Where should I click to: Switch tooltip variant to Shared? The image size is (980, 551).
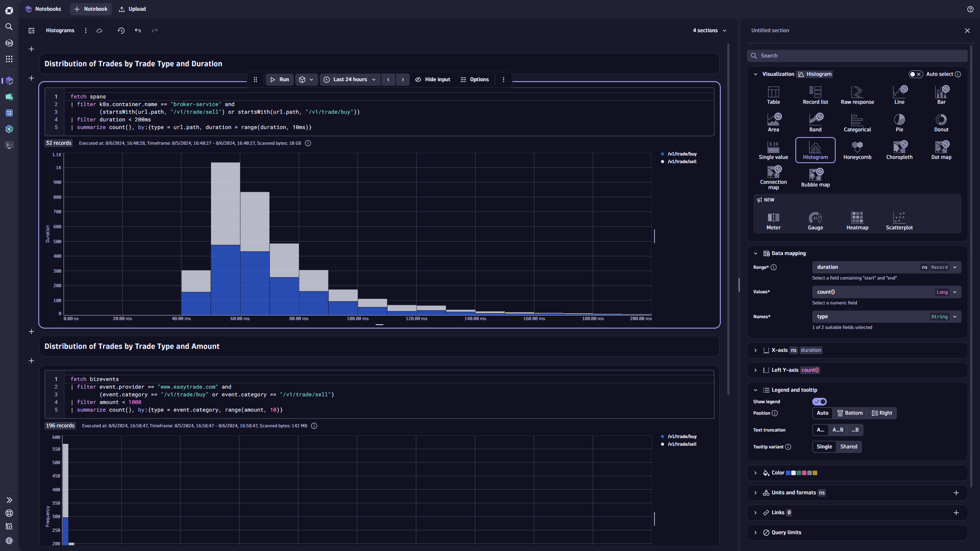848,447
